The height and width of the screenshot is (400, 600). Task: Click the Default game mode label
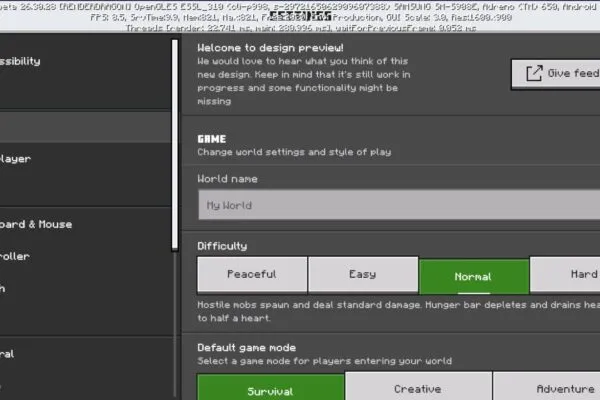246,348
